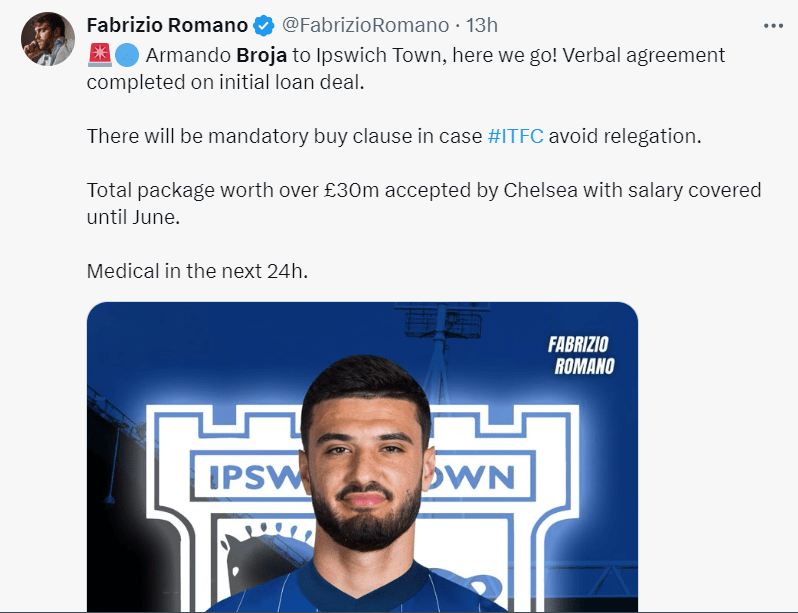Click the 'IPSW' lettering on the crest

(x=245, y=476)
